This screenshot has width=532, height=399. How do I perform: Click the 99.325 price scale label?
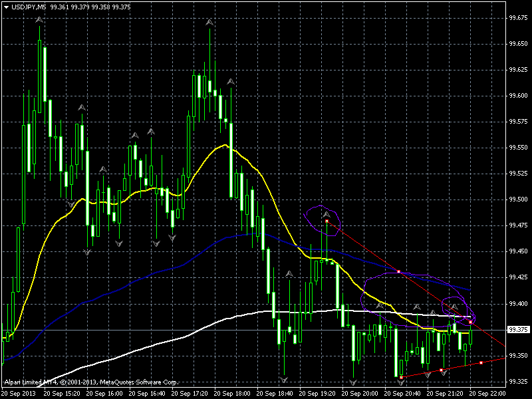pyautogui.click(x=519, y=382)
